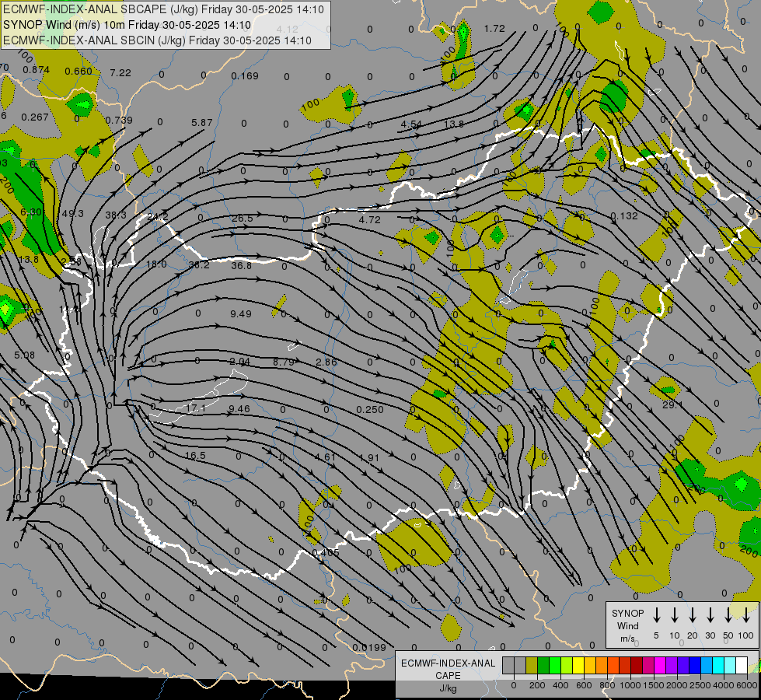This screenshot has width=761, height=700.
Task: Click the 20 m/s wind arrow in legend
Action: tap(692, 614)
